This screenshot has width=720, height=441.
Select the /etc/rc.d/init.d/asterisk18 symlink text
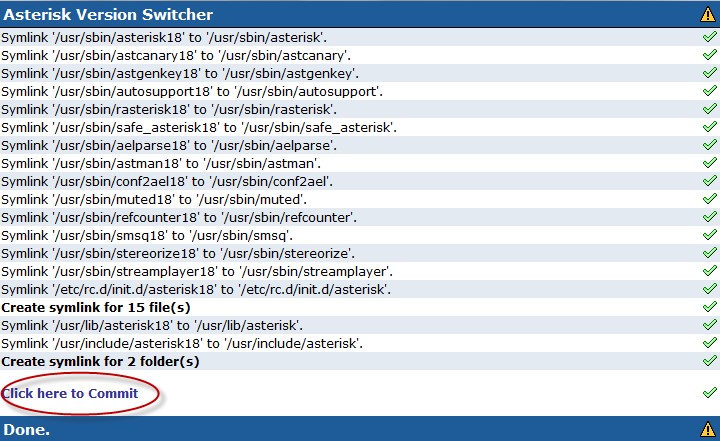click(196, 289)
